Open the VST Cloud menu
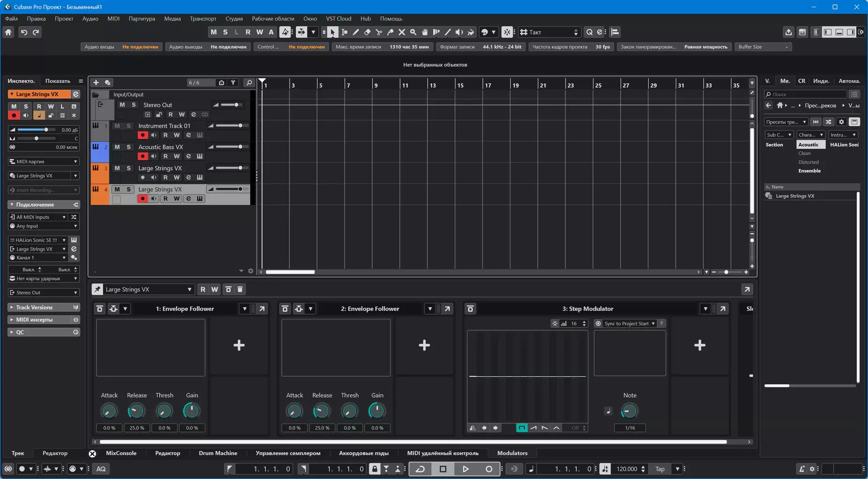868x479 pixels. pos(339,19)
